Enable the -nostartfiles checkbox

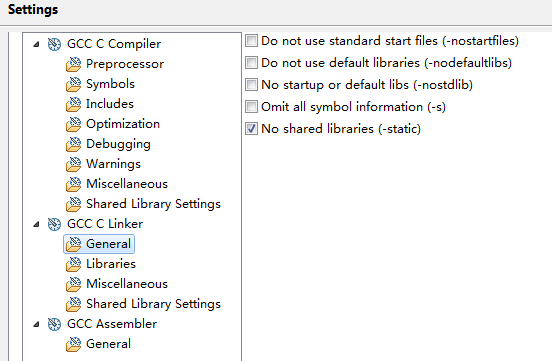[x=251, y=41]
